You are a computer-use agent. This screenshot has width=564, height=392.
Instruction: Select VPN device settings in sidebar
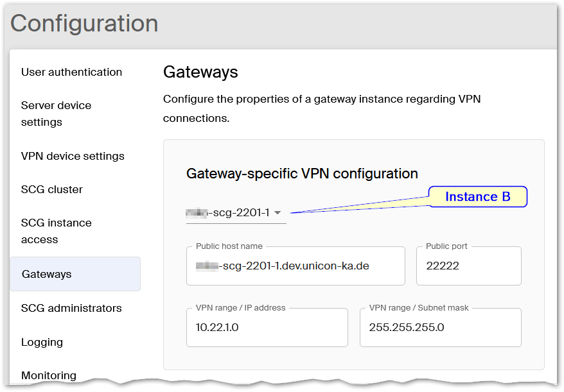click(73, 156)
